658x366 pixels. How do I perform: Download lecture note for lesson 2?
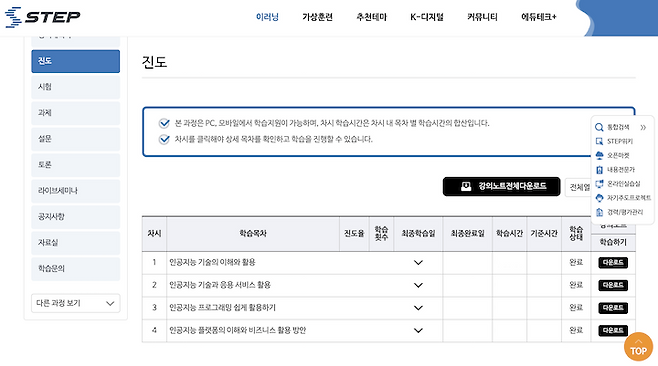pyautogui.click(x=613, y=285)
